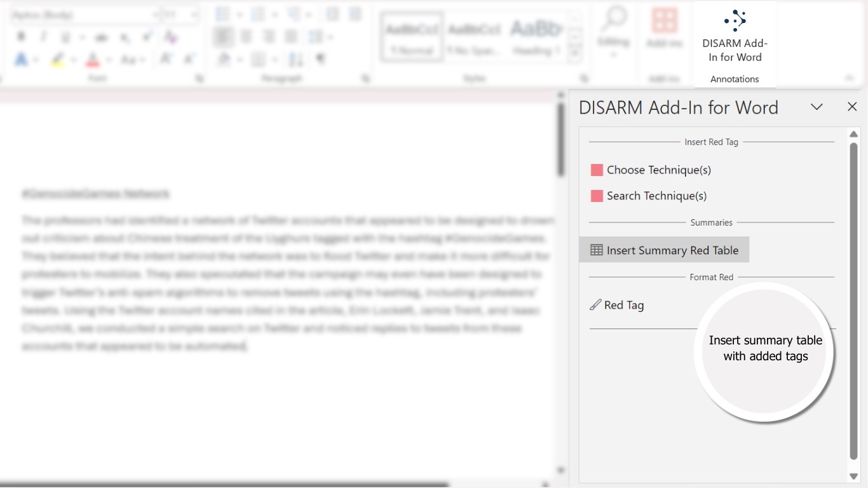Click the Borders icon
The height and width of the screenshot is (488, 868).
pyautogui.click(x=258, y=60)
